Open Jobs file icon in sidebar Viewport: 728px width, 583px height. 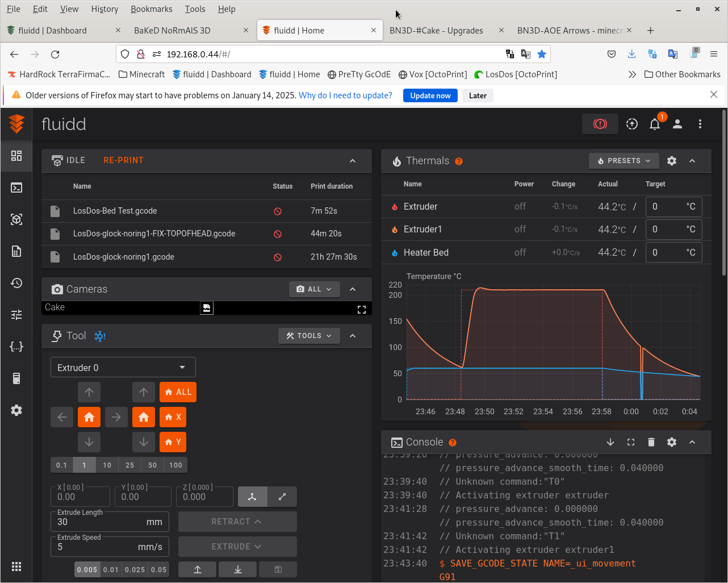16,251
